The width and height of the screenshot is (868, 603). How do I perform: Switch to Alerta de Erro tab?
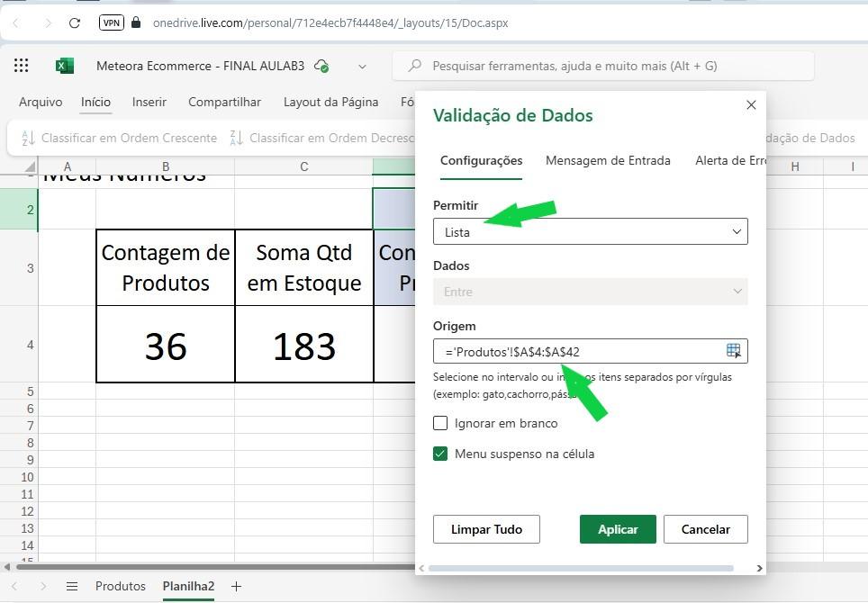(731, 160)
